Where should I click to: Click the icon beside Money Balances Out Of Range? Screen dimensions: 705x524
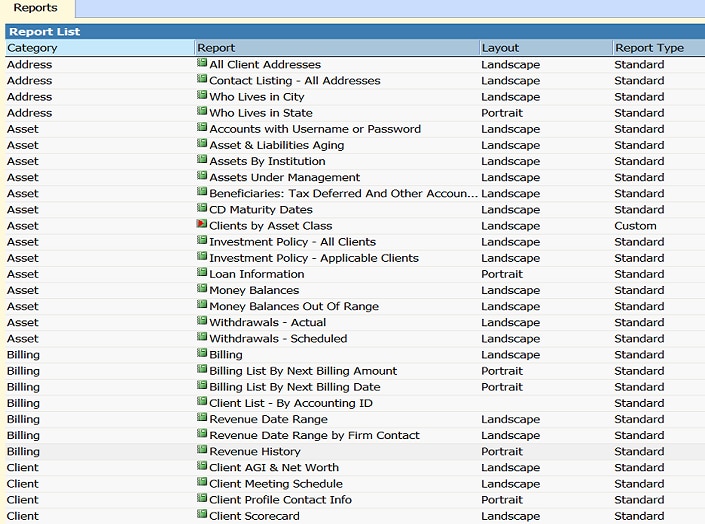(x=202, y=306)
